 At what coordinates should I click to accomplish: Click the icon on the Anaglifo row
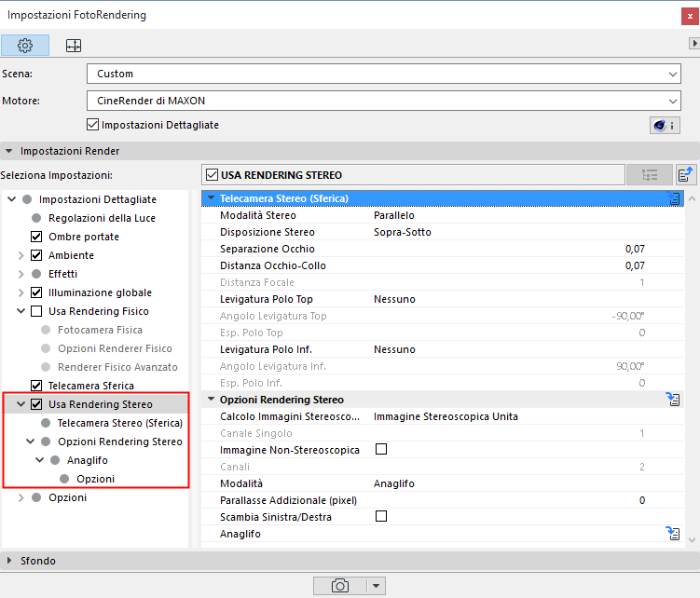point(673,534)
